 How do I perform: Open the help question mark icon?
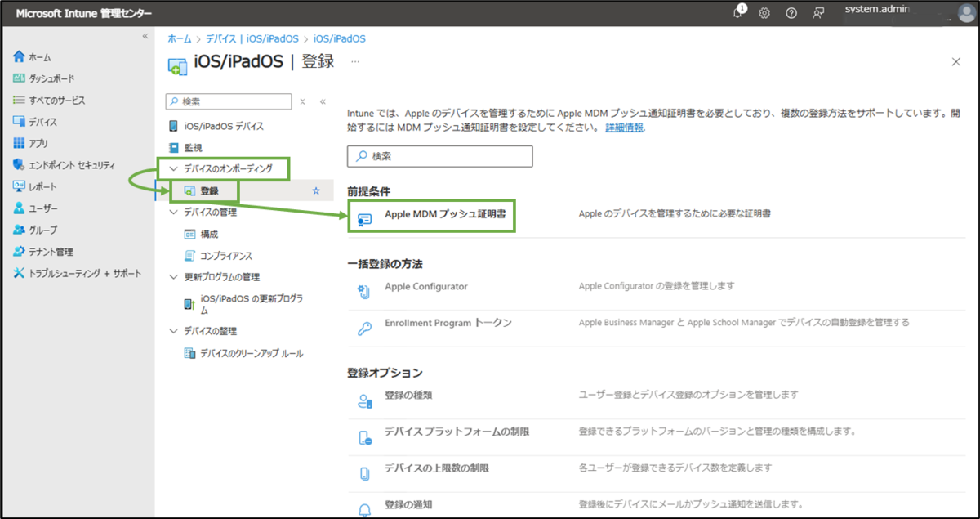point(791,13)
